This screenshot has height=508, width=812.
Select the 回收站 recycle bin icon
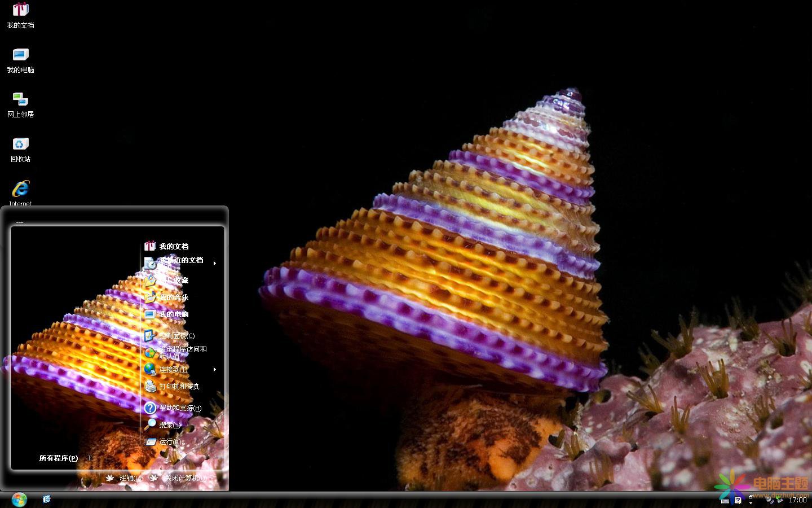click(x=20, y=150)
